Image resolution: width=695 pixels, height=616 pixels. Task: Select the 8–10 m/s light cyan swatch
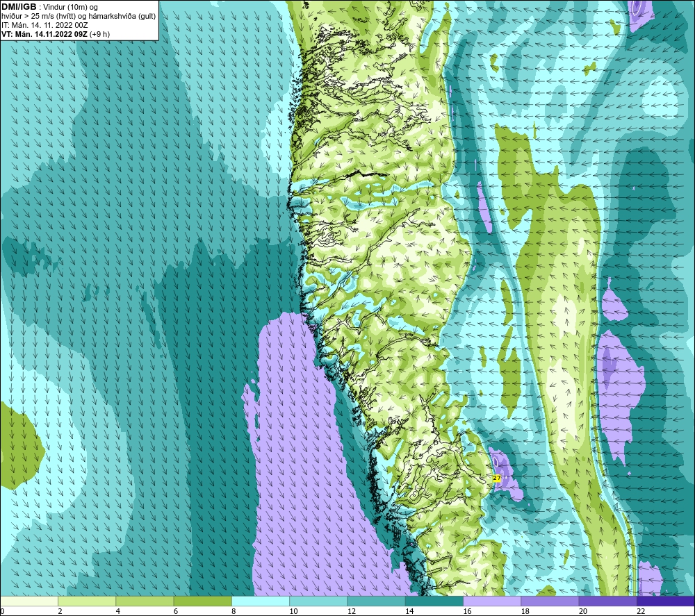pos(261,601)
